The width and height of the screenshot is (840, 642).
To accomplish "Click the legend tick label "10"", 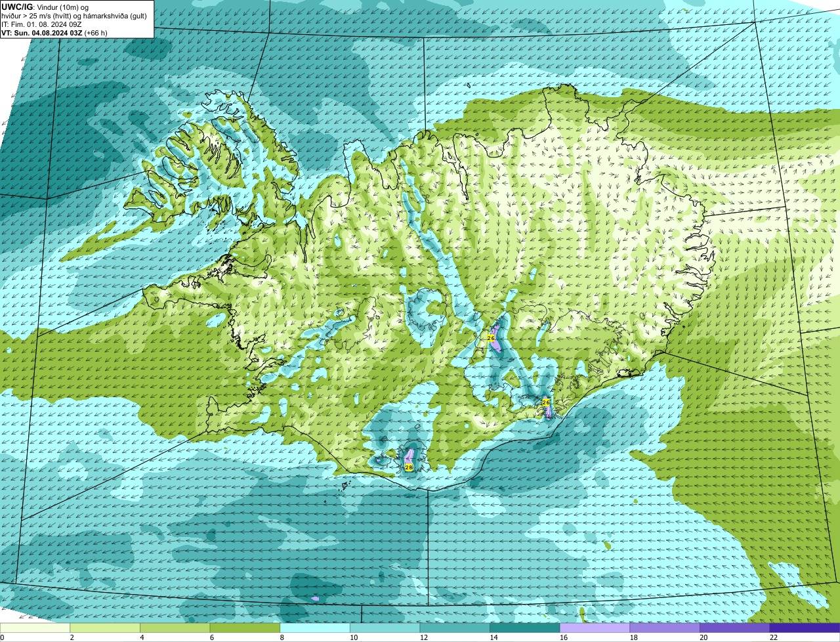I will (354, 637).
